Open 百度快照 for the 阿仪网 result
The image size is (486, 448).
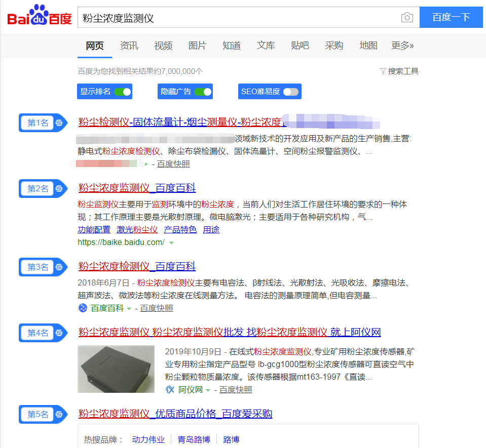click(x=236, y=390)
